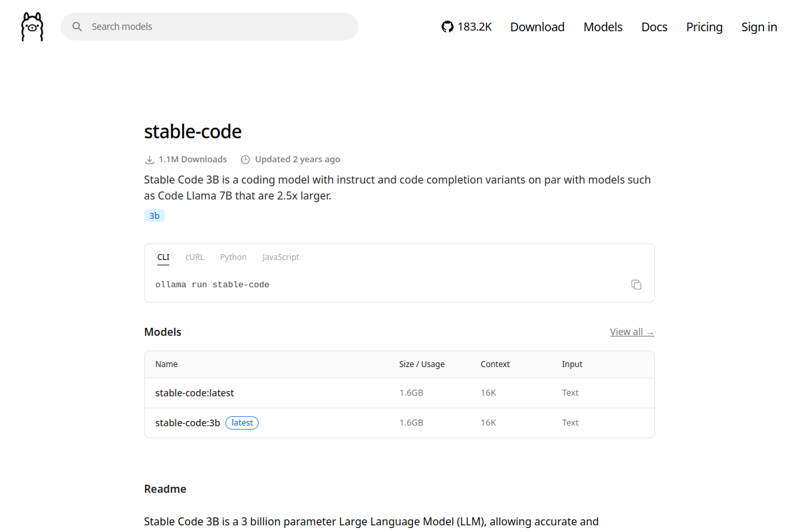Click Text in the stable-code:latest row
This screenshot has height=532, width=798.
(x=570, y=393)
